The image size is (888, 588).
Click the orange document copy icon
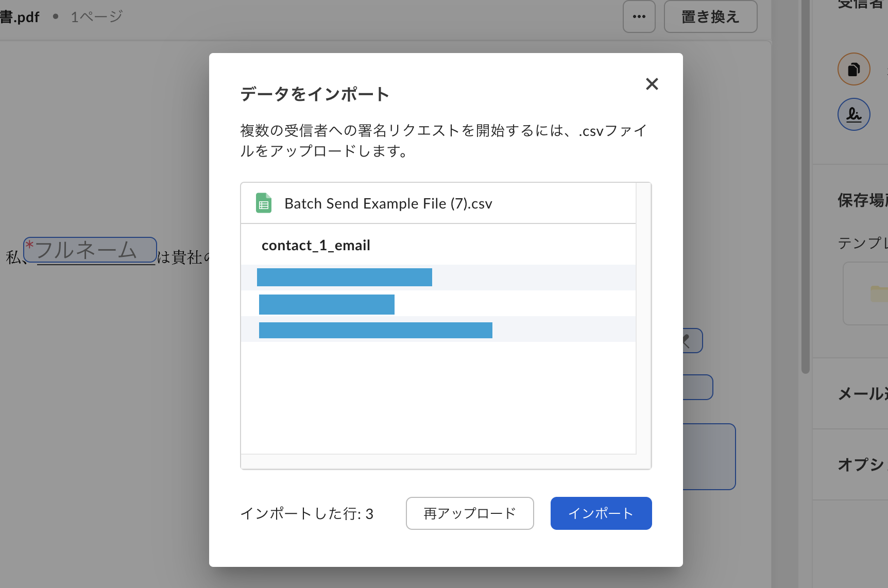click(853, 69)
